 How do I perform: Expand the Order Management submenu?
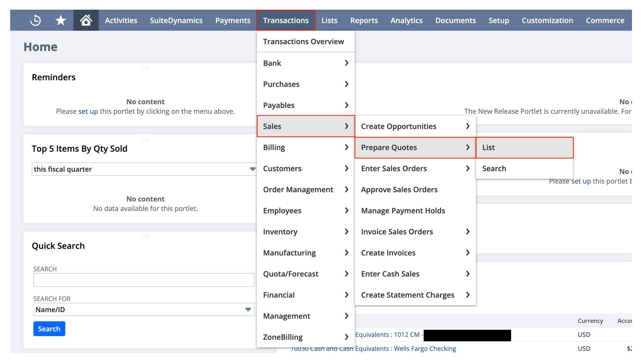point(305,190)
